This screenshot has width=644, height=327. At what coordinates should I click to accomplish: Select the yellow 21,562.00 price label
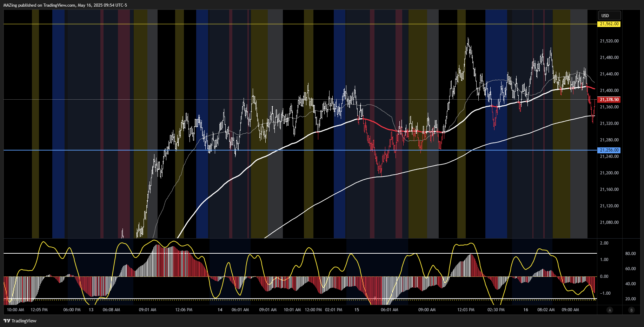pyautogui.click(x=609, y=24)
